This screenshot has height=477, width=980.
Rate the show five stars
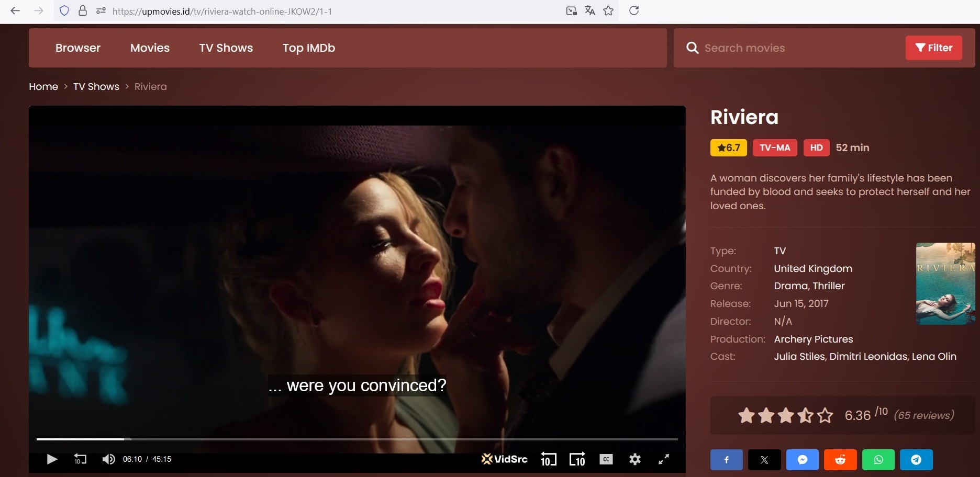825,415
